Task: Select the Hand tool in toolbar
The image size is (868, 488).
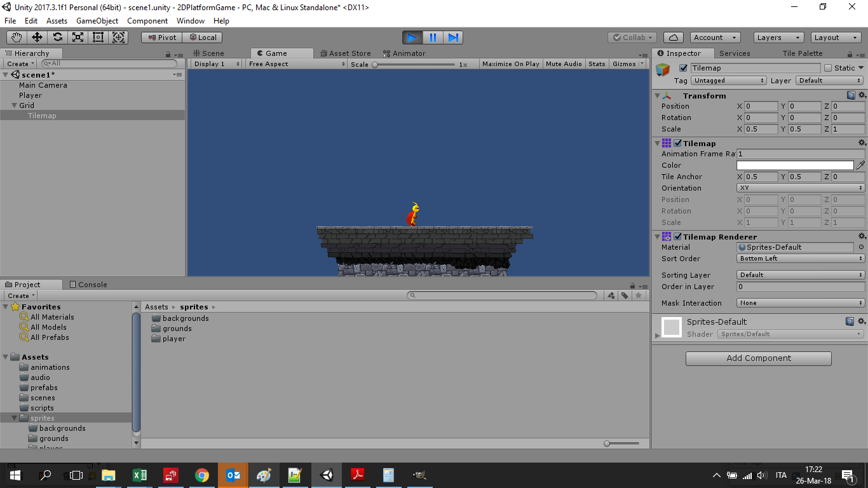Action: 17,37
